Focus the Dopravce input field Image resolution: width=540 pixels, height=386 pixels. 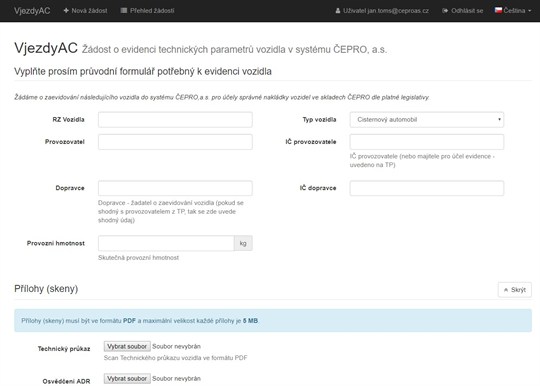coord(175,188)
